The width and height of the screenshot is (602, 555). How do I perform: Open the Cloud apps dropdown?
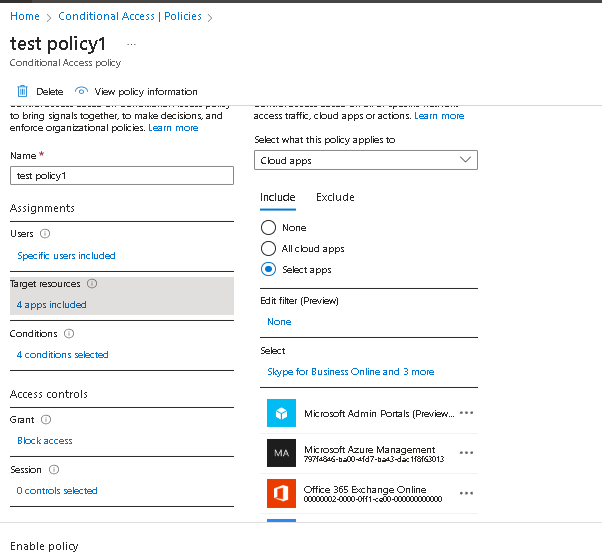(366, 160)
